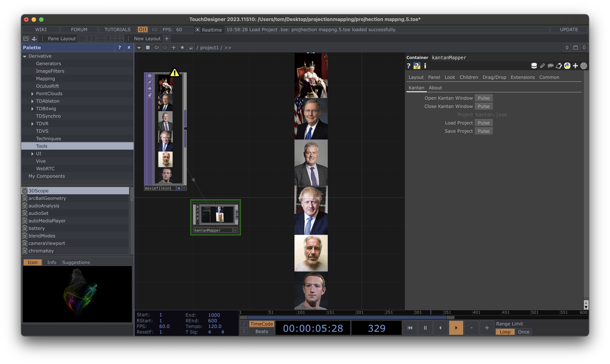The height and width of the screenshot is (364, 610).
Task: Jump to timeline start with rewind button
Action: [410, 328]
